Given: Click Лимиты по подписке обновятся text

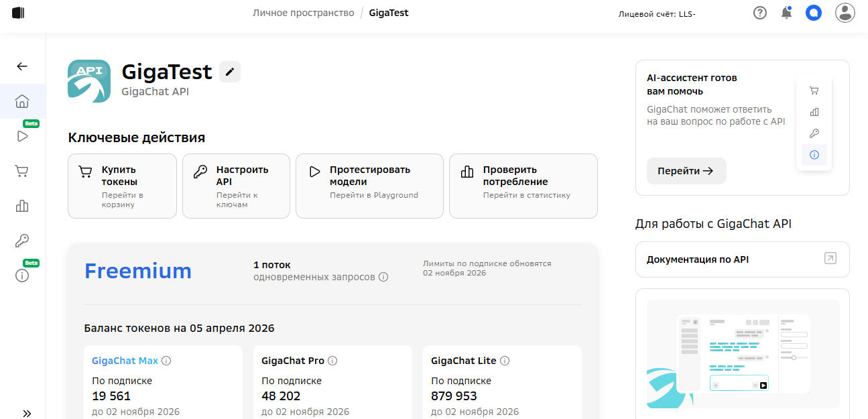Looking at the screenshot, I should (487, 263).
